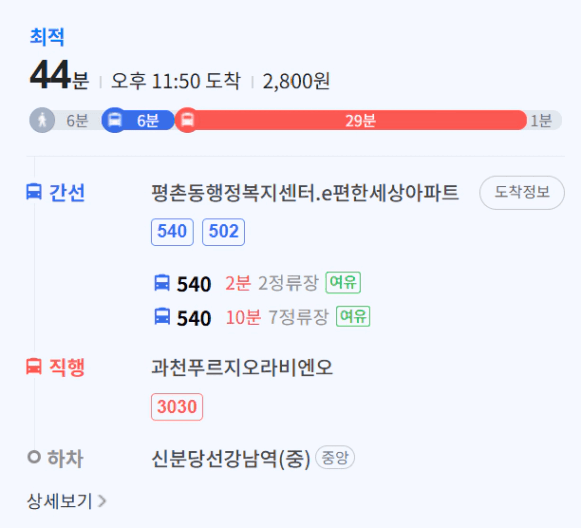Click the red bus icon in timeline bar
Viewport: 581px width, 528px height.
[x=187, y=120]
